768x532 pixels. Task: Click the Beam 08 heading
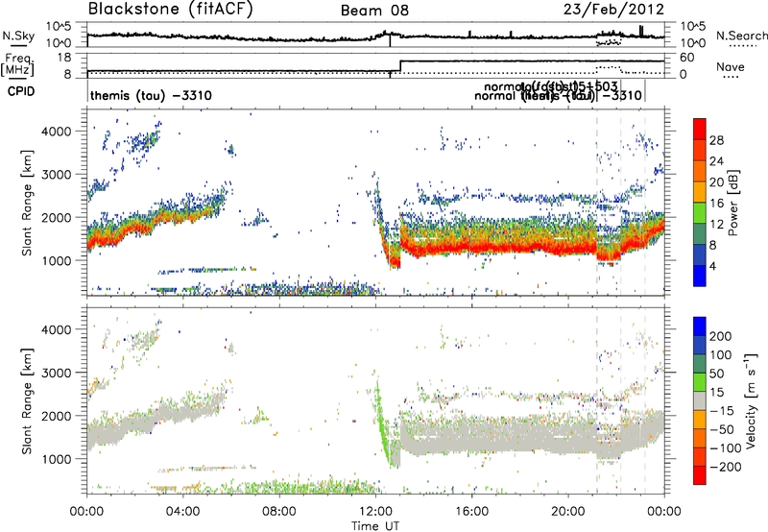pyautogui.click(x=374, y=11)
